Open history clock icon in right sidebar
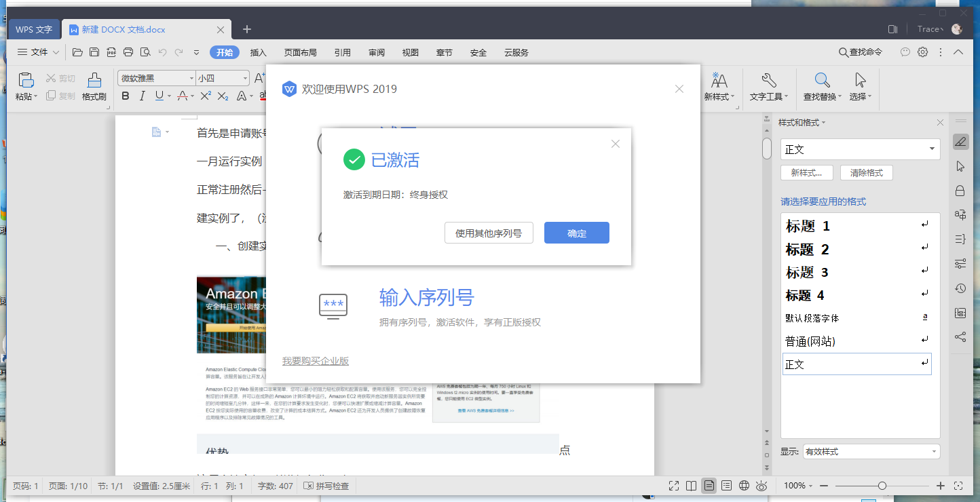The width and height of the screenshot is (980, 502). [960, 288]
